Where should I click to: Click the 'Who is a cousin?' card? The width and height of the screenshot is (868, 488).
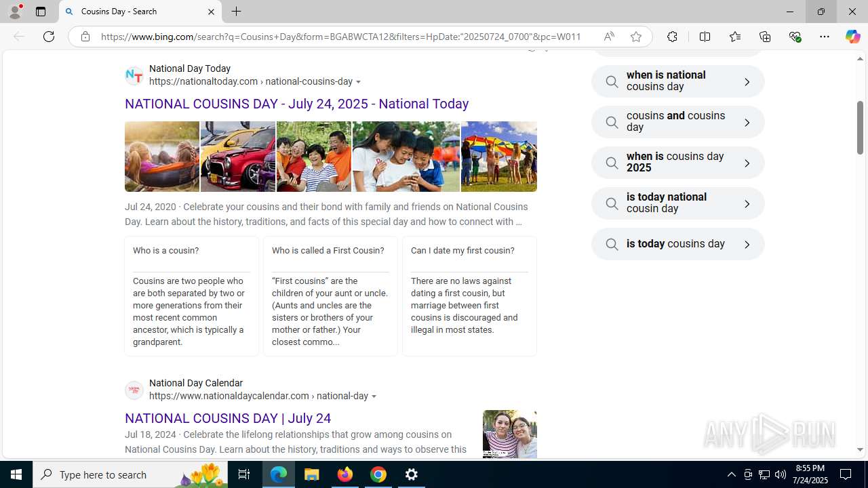click(192, 296)
